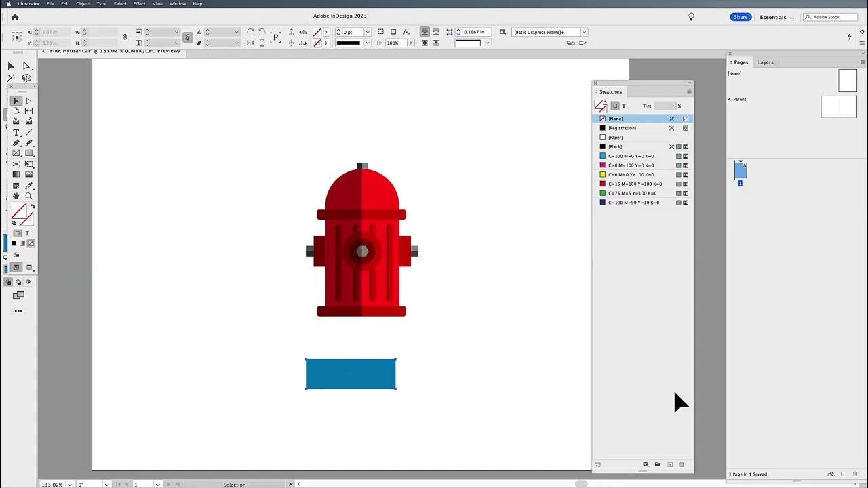Click the Adobe Stock search field
The width and height of the screenshot is (868, 488).
831,17
